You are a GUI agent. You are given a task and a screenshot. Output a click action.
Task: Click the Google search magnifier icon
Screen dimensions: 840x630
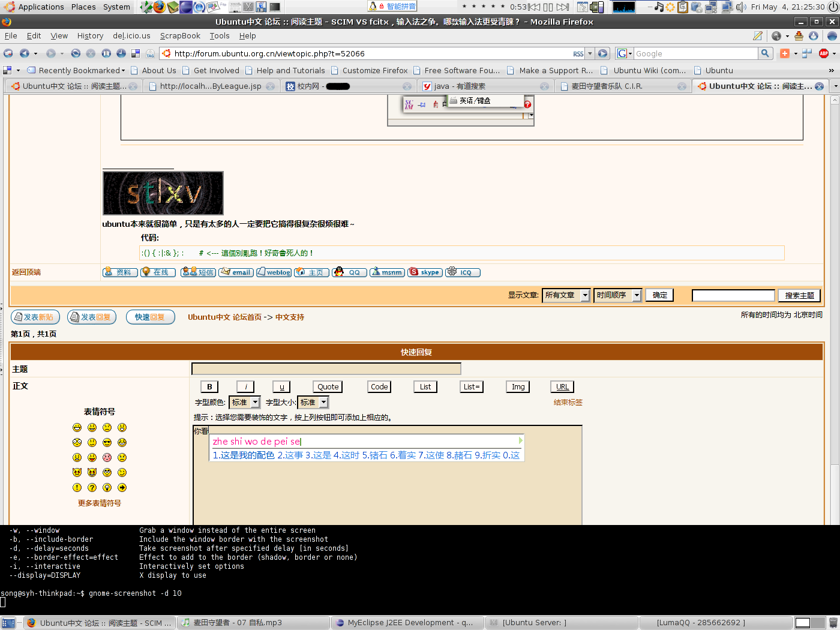pos(765,53)
